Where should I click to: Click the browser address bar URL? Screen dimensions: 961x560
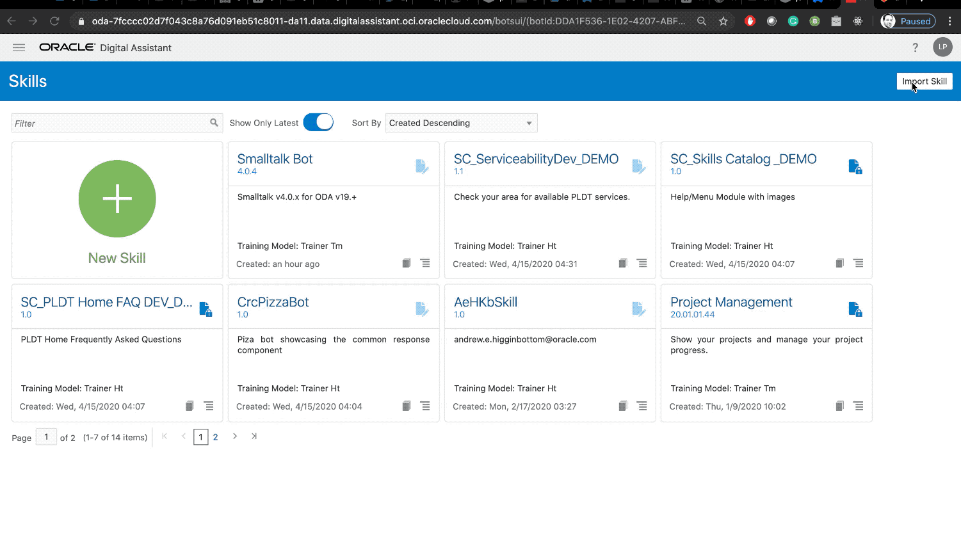point(388,21)
